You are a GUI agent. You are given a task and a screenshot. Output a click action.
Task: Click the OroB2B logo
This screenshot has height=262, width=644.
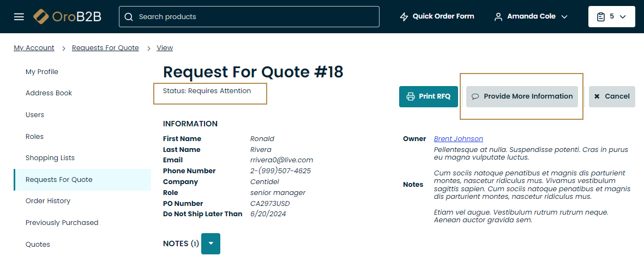pos(68,16)
